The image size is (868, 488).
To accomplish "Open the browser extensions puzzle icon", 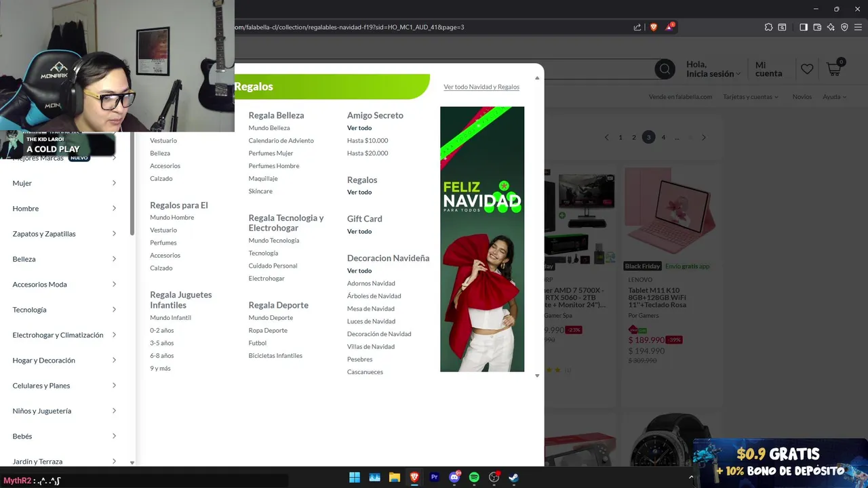I will [768, 27].
